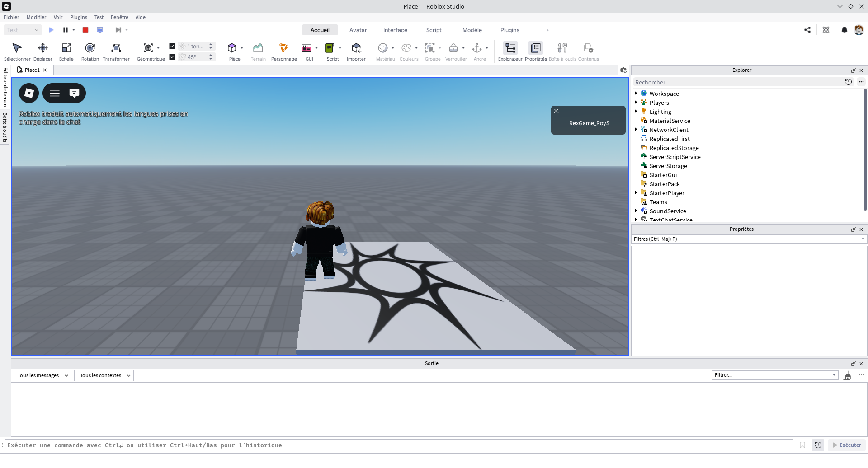This screenshot has width=868, height=468.
Task: Clear the Sortie output with broom icon
Action: [847, 376]
